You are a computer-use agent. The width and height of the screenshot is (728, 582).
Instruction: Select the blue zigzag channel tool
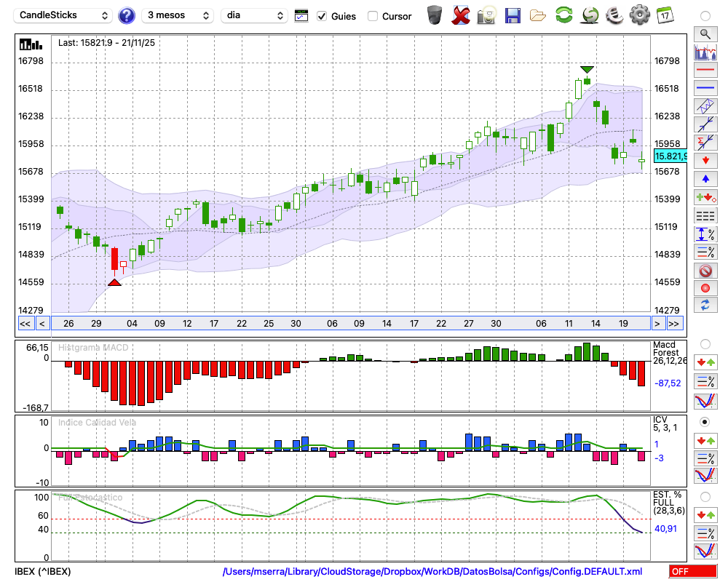click(705, 106)
